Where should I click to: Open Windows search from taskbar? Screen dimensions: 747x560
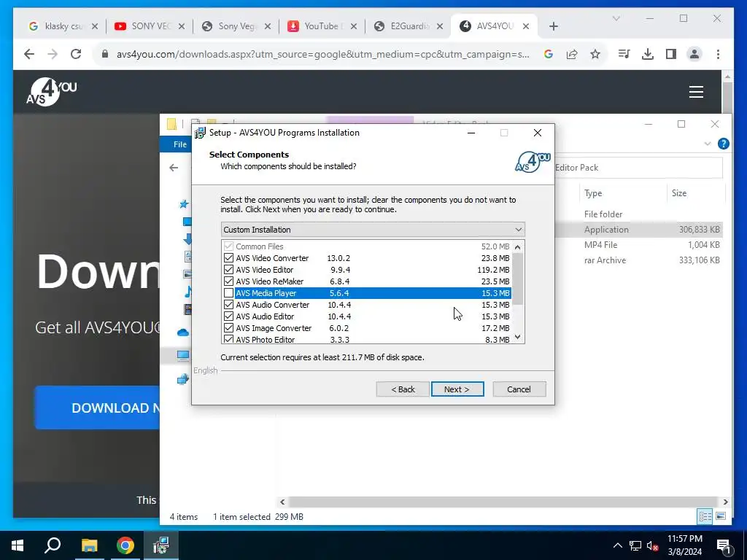53,545
